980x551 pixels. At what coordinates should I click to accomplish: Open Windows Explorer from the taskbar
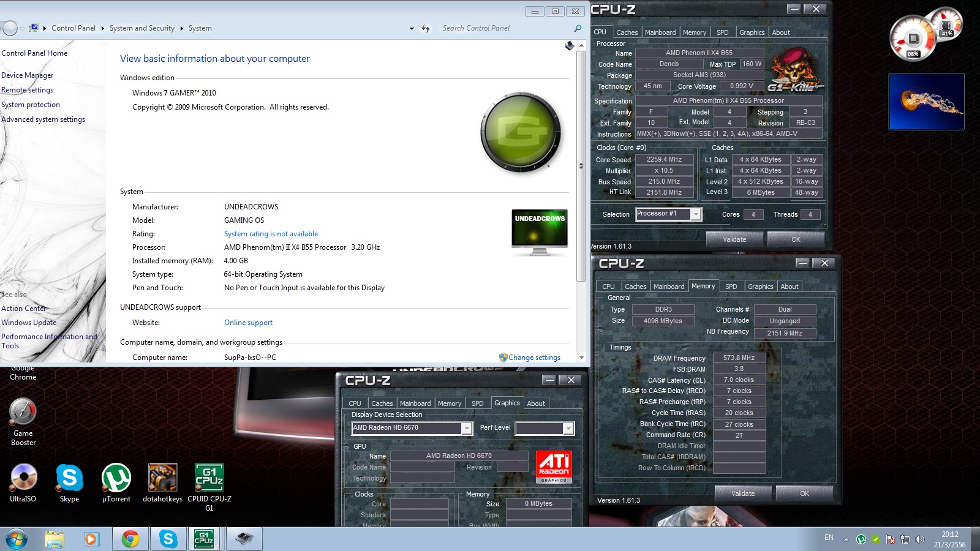(x=54, y=539)
